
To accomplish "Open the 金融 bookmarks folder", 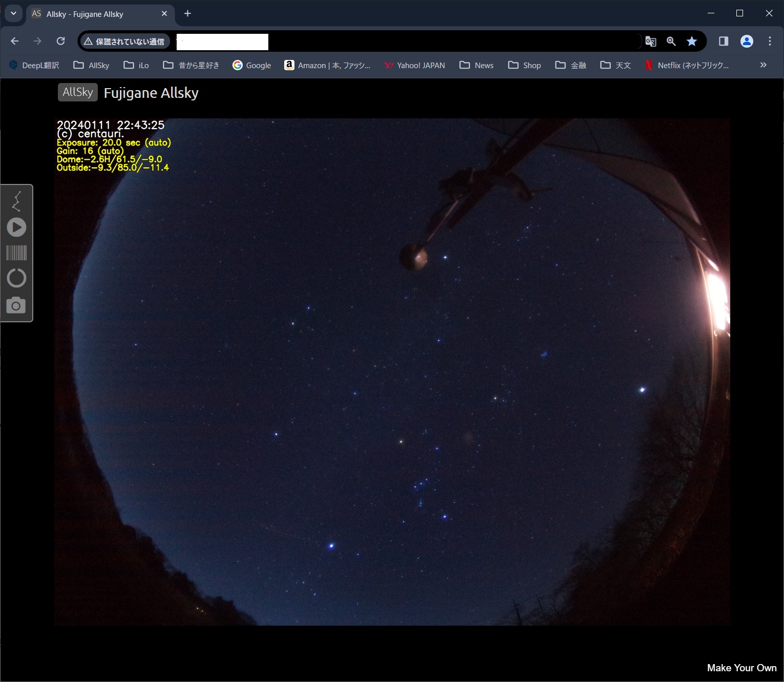I will click(571, 65).
